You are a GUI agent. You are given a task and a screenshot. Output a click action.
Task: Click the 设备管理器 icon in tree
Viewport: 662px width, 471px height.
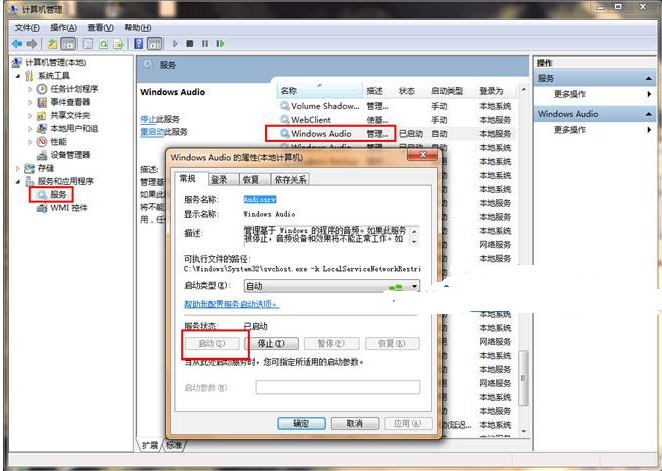tap(42, 155)
